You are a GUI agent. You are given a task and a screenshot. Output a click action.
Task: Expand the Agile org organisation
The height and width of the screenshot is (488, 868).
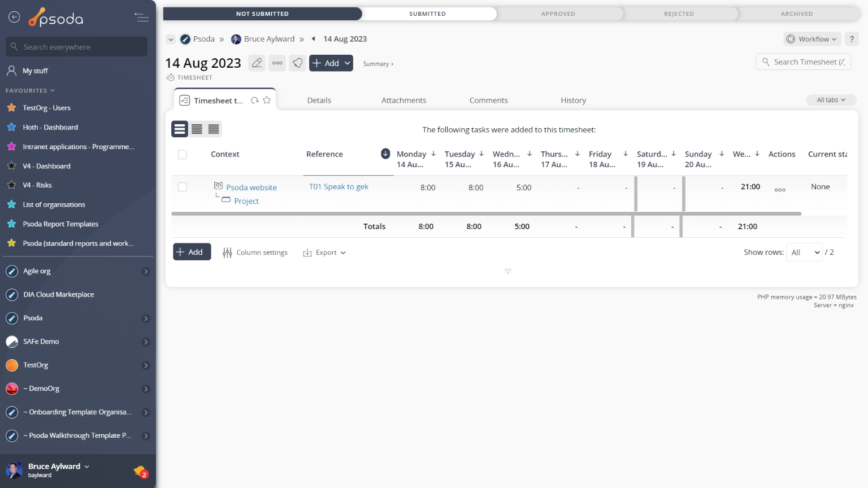146,272
